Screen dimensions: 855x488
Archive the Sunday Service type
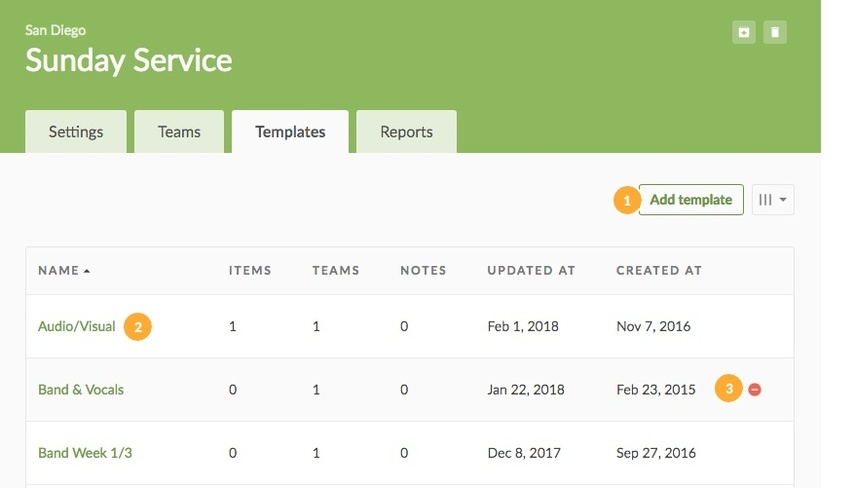pos(743,32)
